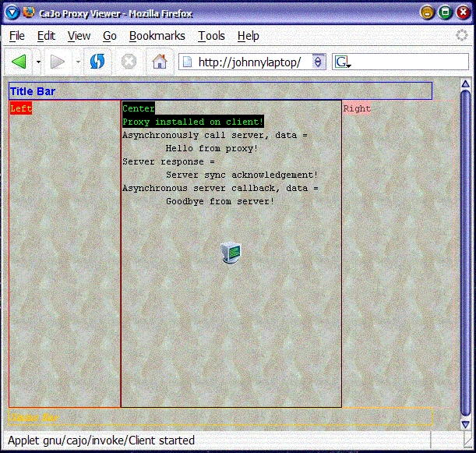Go back with the green Back arrow
Screen dimensions: 476x453
coord(19,62)
